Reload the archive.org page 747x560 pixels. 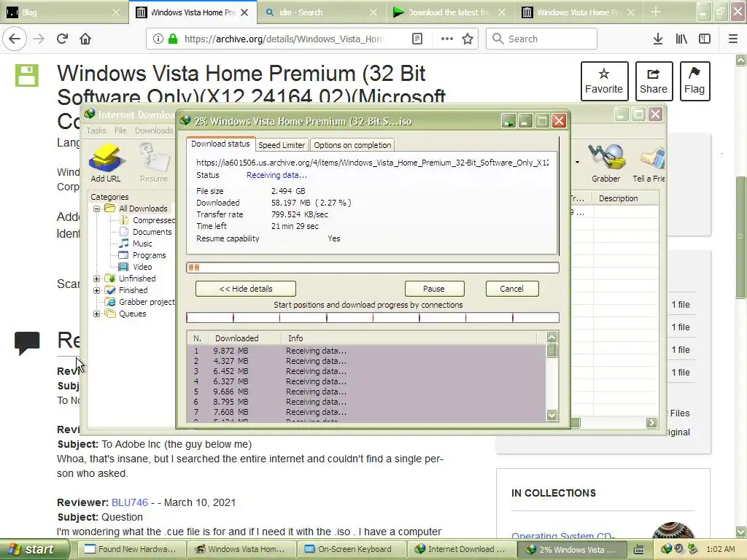[63, 39]
